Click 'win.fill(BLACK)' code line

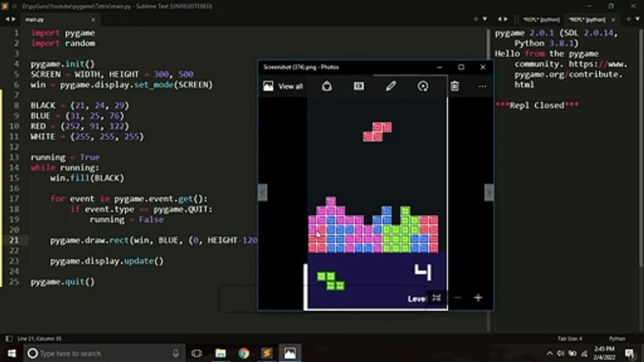point(87,178)
